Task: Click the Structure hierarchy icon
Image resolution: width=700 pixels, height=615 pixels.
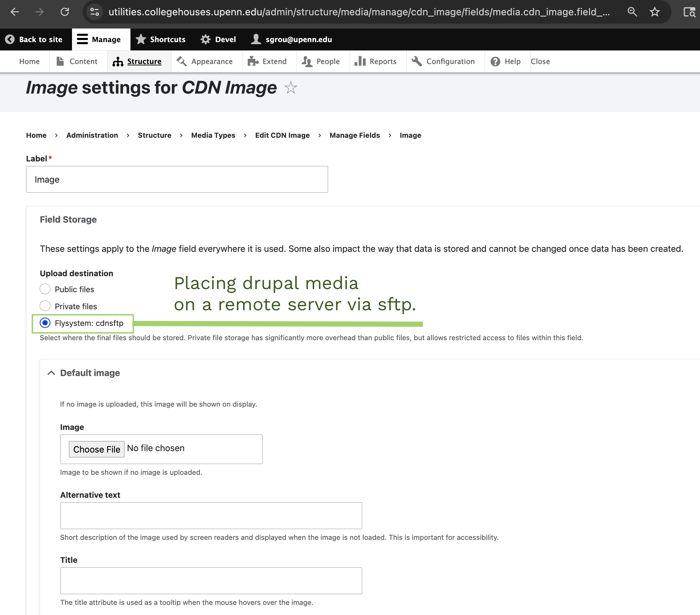Action: [x=118, y=62]
